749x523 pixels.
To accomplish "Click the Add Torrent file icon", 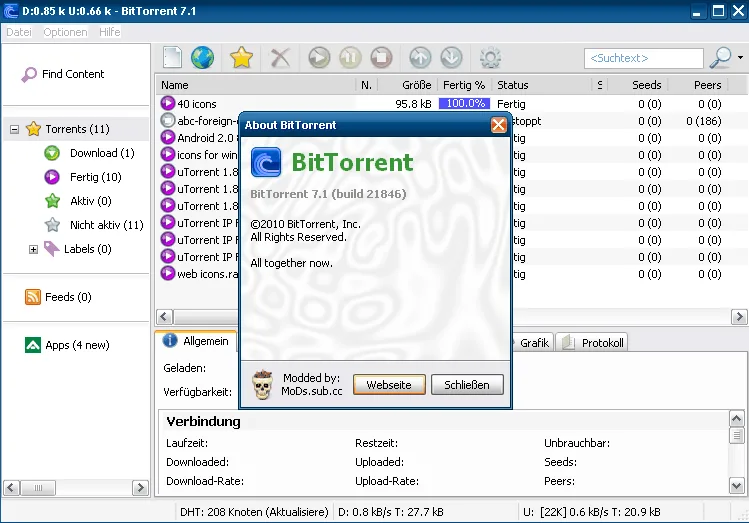I will pyautogui.click(x=172, y=58).
